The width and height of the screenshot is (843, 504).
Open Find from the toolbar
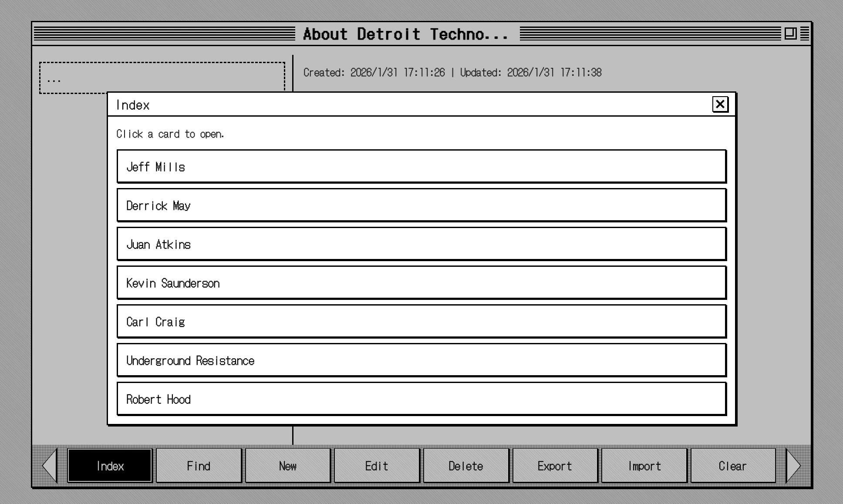199,466
